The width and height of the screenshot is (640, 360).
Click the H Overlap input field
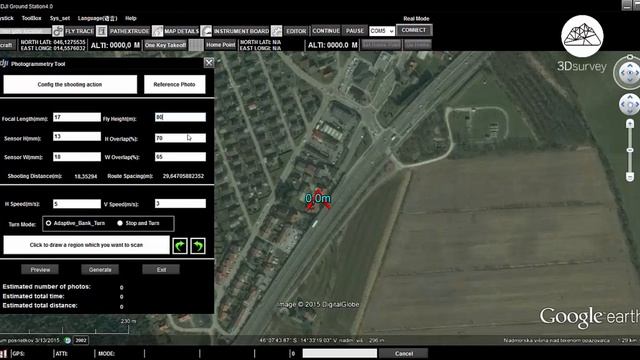(180, 138)
